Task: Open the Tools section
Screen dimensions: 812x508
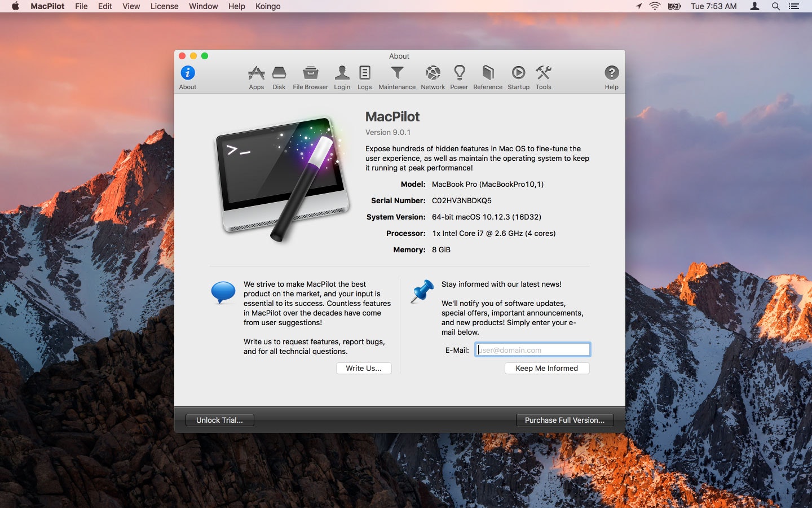Action: coord(543,77)
